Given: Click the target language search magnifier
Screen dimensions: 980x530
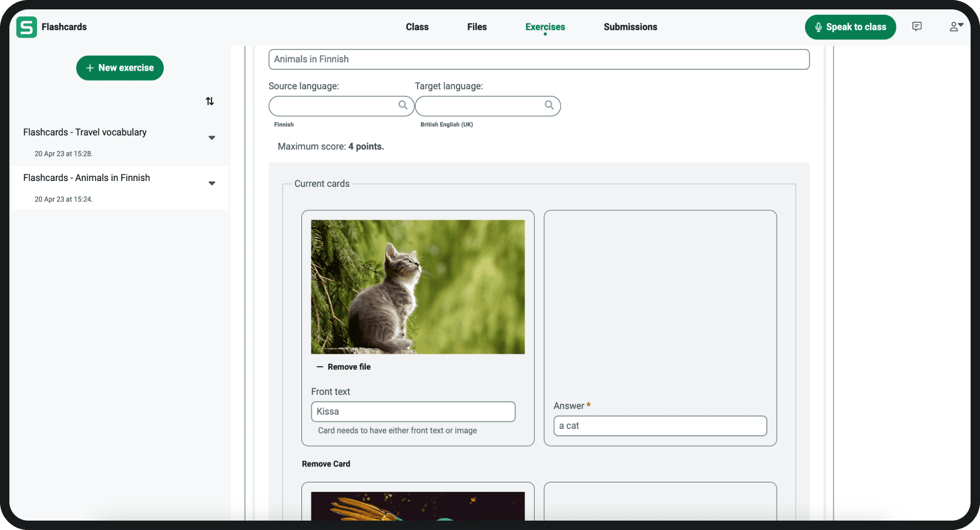Looking at the screenshot, I should coord(549,105).
